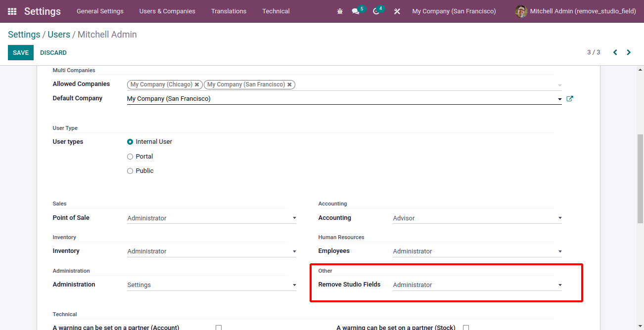This screenshot has width=644, height=330.
Task: Open Default Company dropdown
Action: click(x=344, y=99)
